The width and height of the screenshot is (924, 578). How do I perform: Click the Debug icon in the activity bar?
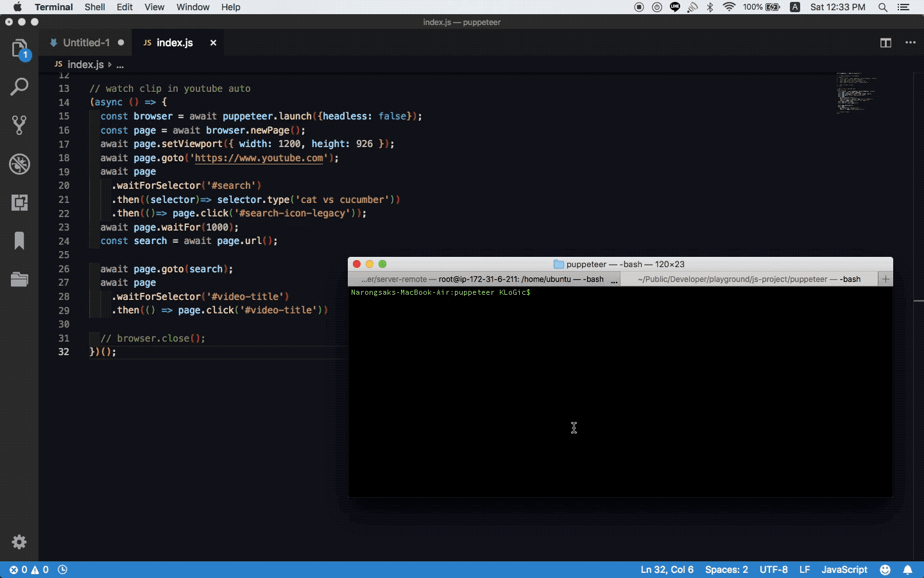(20, 165)
